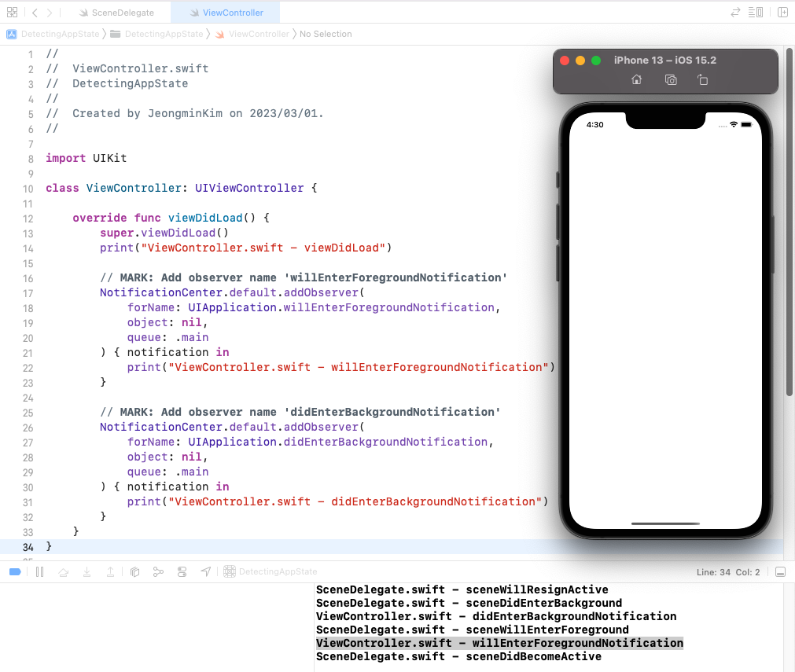Step out in the debugger
The width and height of the screenshot is (795, 672).
click(110, 571)
